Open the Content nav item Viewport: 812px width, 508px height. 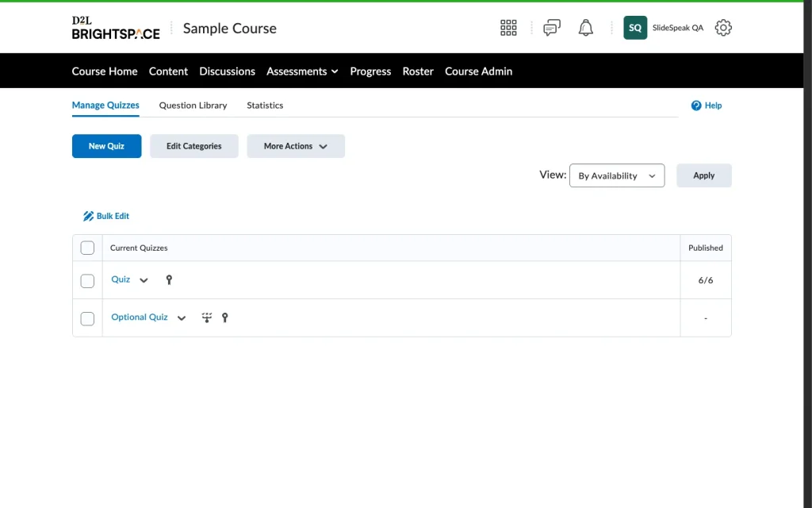pyautogui.click(x=168, y=71)
